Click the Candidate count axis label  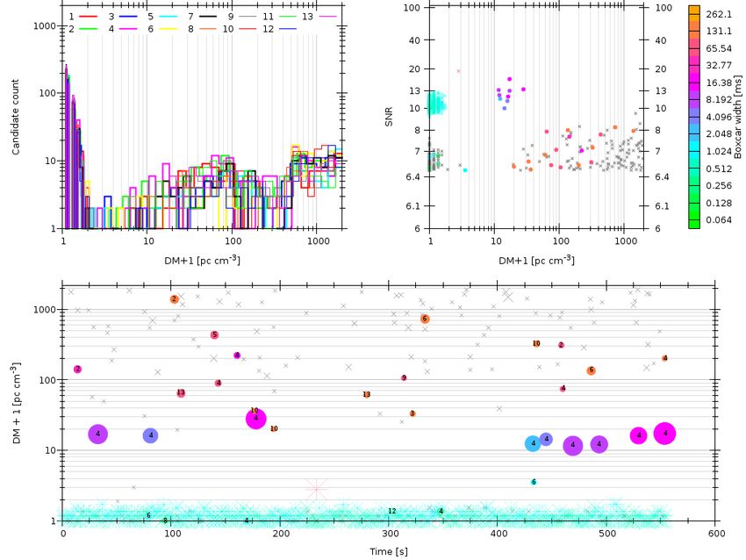point(16,117)
